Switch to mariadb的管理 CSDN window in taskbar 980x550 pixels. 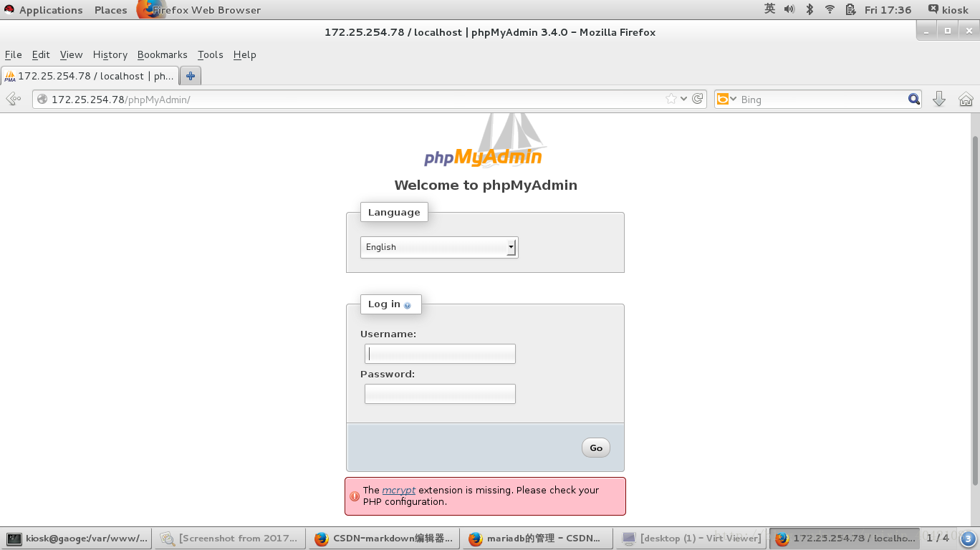click(537, 539)
